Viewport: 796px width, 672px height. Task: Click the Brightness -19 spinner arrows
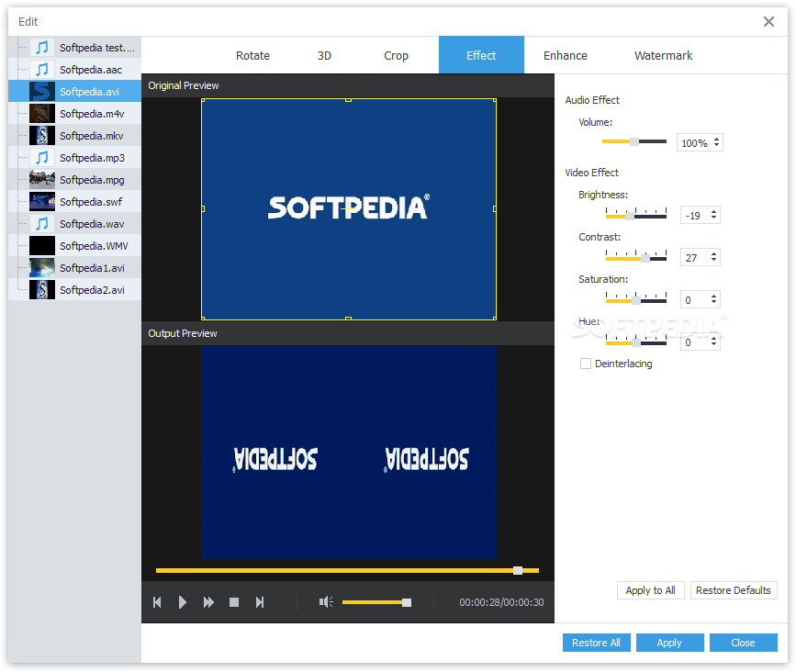[713, 215]
